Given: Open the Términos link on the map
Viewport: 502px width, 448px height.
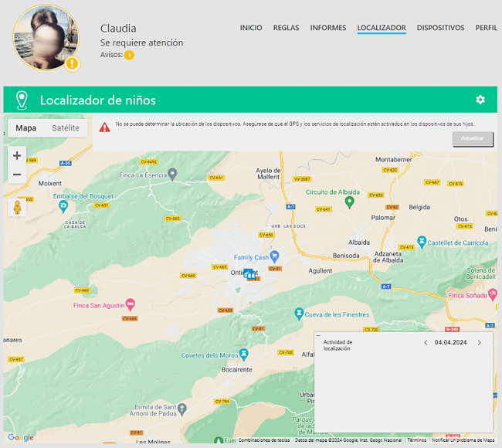Looking at the screenshot, I should click(416, 440).
